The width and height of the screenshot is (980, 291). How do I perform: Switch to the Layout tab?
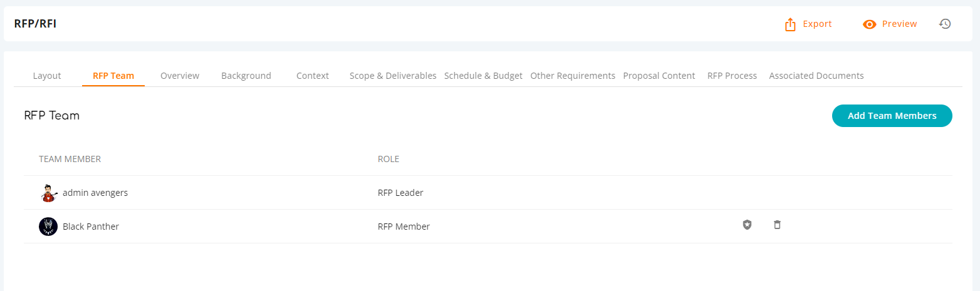point(47,76)
